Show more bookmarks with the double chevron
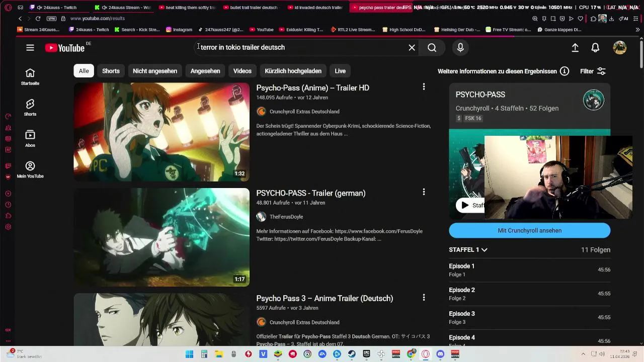Viewport: 644px width, 362px height. [637, 30]
